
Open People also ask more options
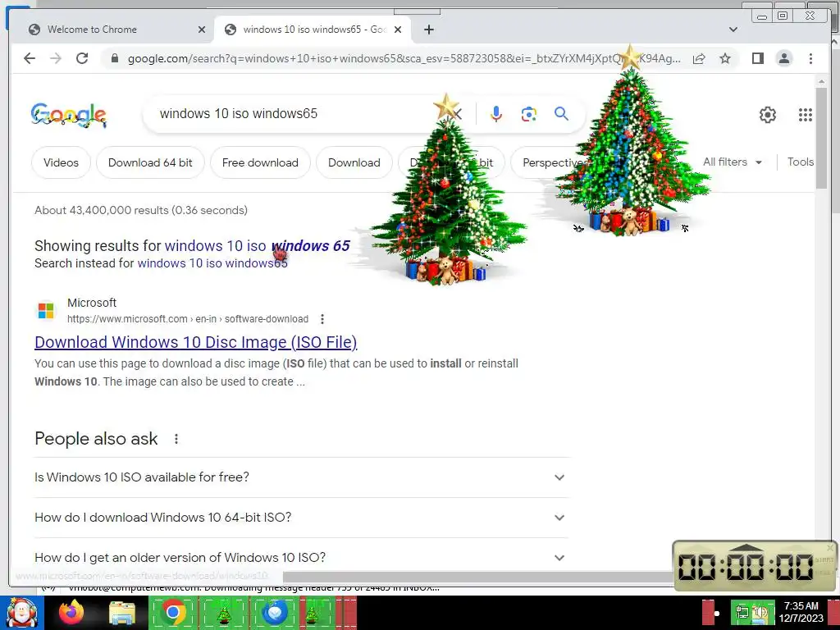[x=176, y=440]
